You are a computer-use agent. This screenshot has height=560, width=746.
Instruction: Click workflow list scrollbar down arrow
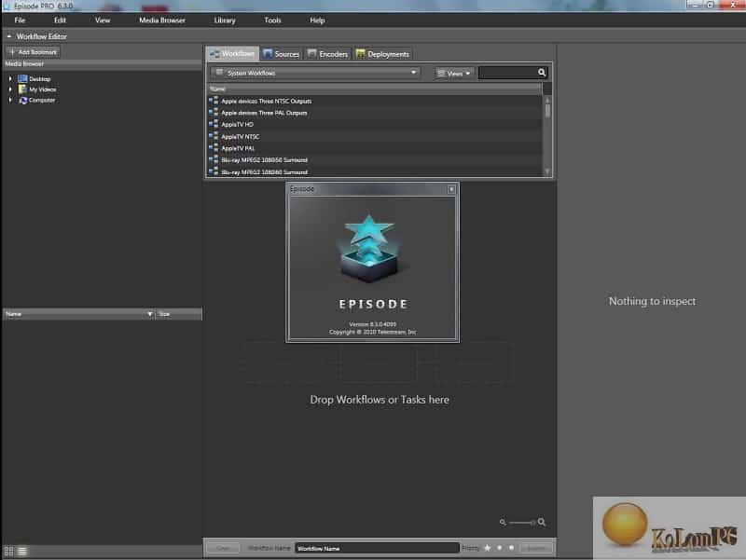[547, 171]
